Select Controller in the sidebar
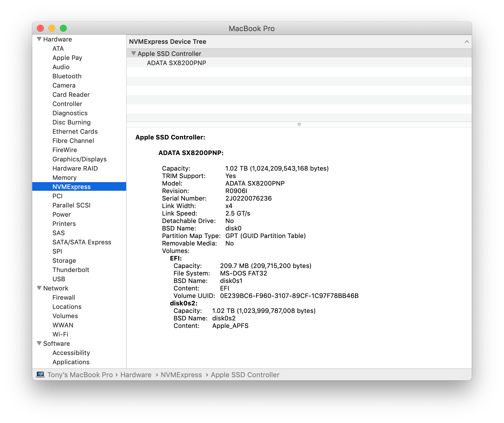The width and height of the screenshot is (504, 423). click(x=67, y=104)
